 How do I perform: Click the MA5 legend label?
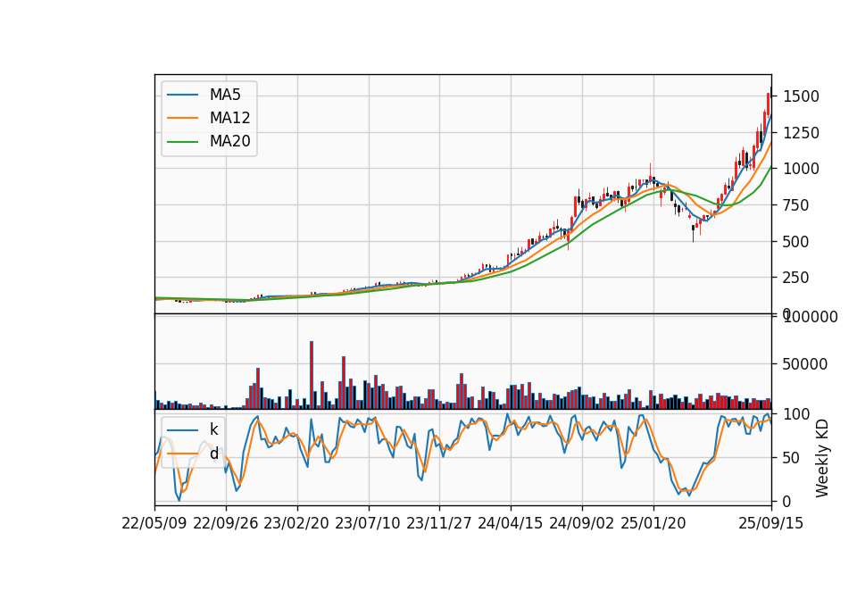click(225, 95)
